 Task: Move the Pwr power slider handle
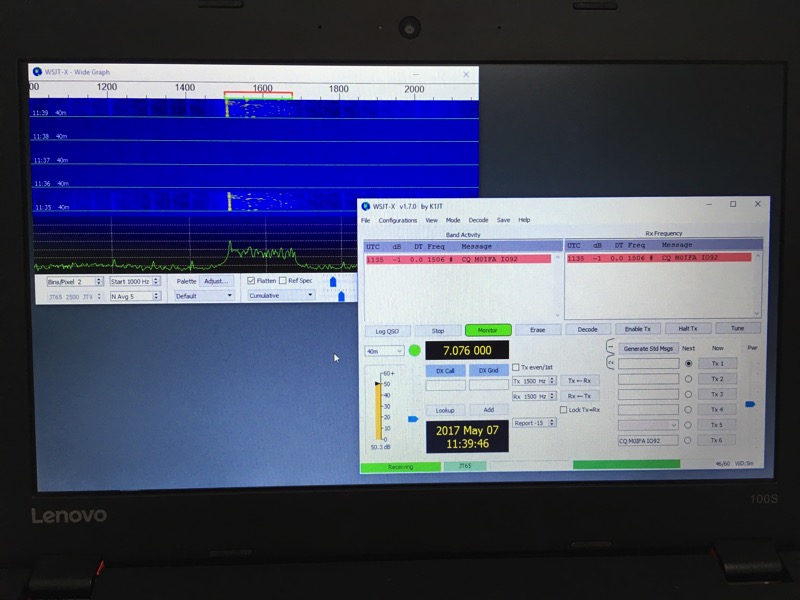point(749,404)
